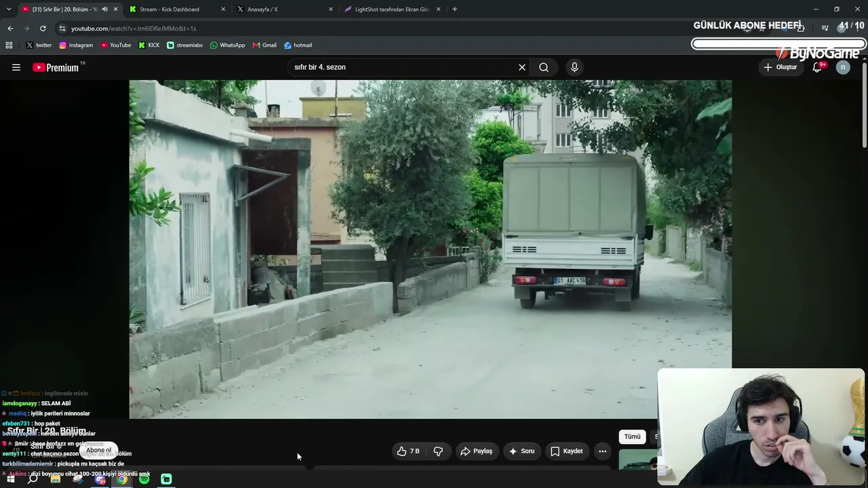Start voice search with the microphone
Viewport: 868px width, 488px height.
pyautogui.click(x=574, y=67)
